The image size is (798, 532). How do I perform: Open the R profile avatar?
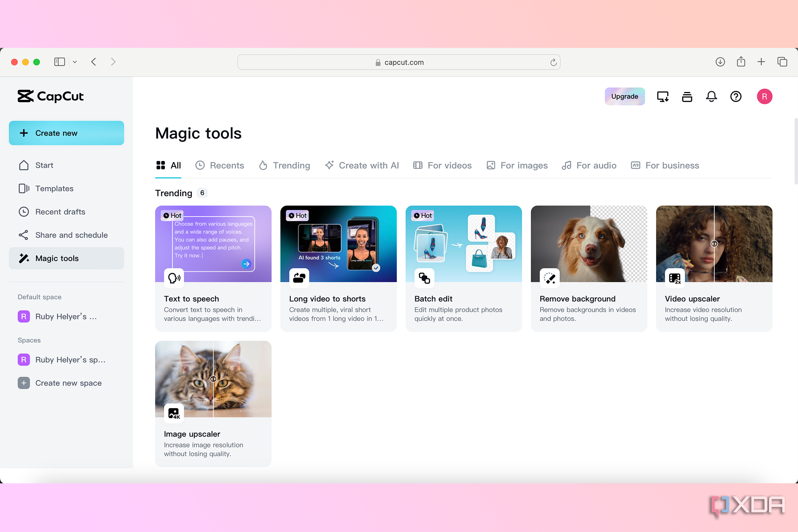point(764,97)
